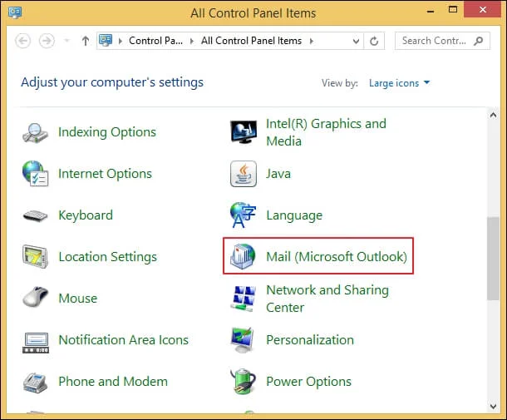Minimize the All Control Panel Items window
Screen dimensions: 507x420
[430, 11]
